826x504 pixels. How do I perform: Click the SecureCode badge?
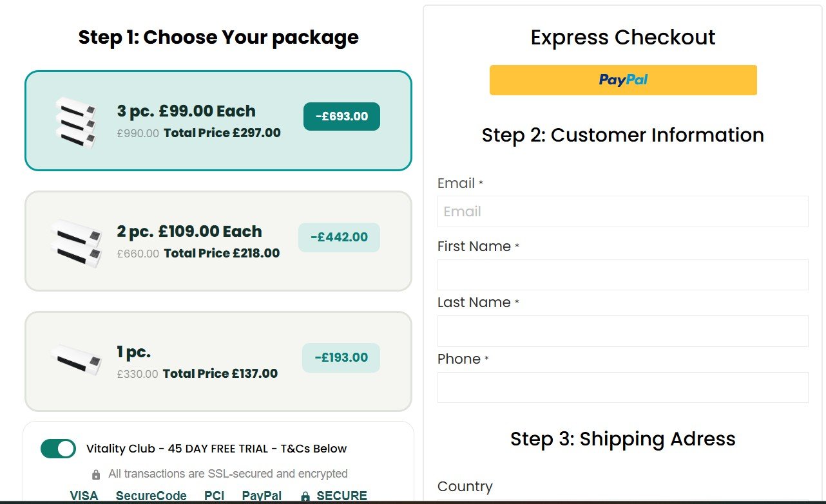tap(151, 496)
